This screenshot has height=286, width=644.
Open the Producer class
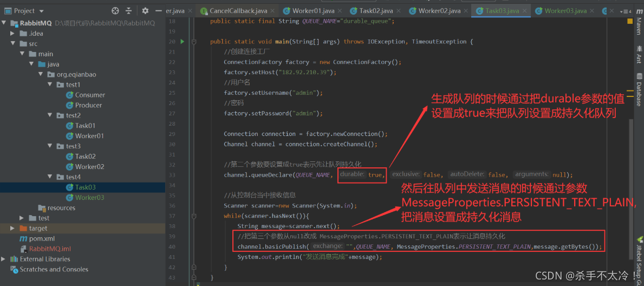pyautogui.click(x=88, y=105)
